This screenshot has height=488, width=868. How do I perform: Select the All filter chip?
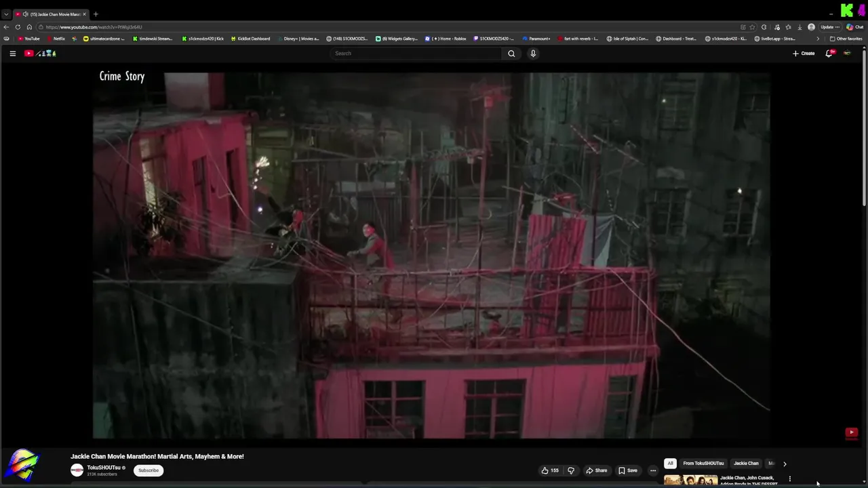[670, 464]
